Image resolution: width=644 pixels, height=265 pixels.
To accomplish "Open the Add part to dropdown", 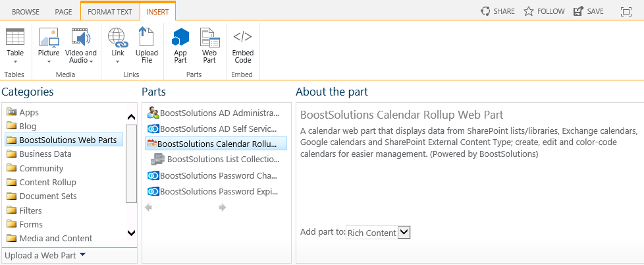I will (378, 233).
